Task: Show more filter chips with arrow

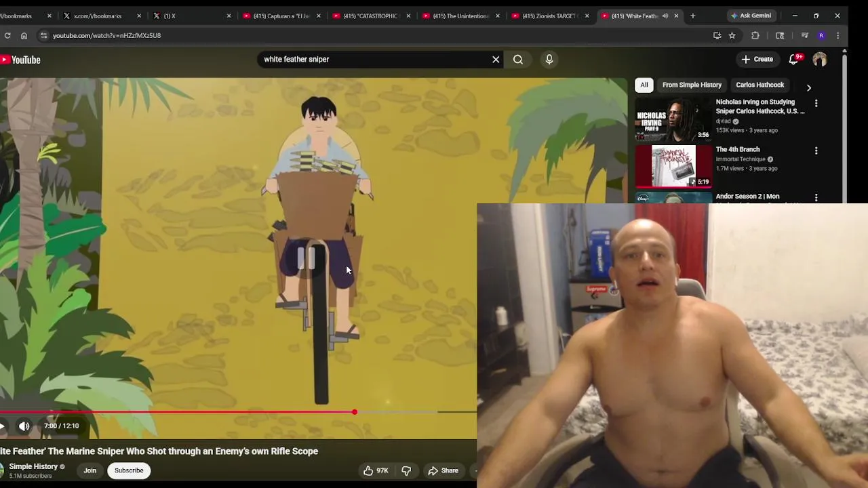Action: [808, 87]
